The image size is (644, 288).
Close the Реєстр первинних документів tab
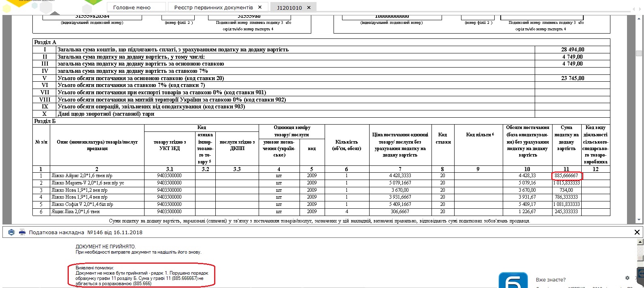[260, 7]
